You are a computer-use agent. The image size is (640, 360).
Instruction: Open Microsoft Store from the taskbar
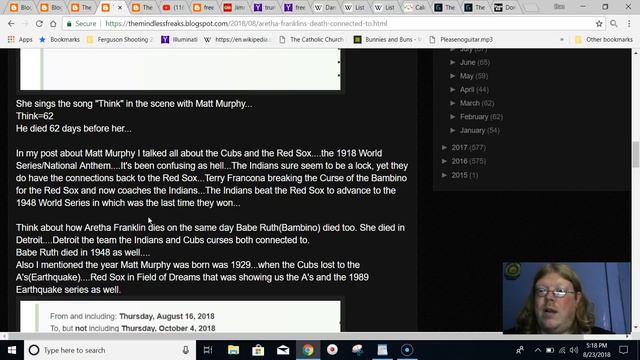[x=258, y=350]
